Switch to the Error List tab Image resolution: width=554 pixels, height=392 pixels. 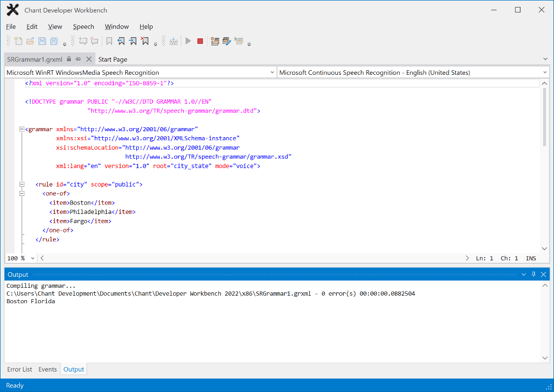19,369
